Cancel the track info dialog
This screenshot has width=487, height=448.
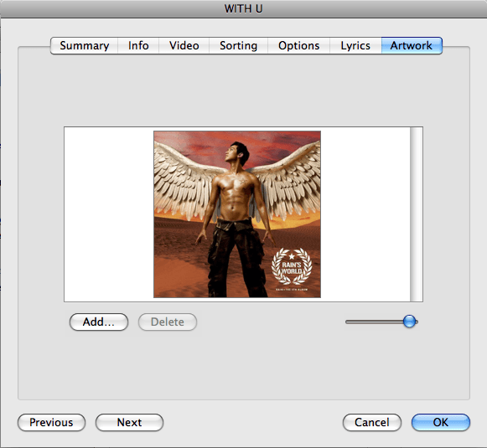click(372, 422)
